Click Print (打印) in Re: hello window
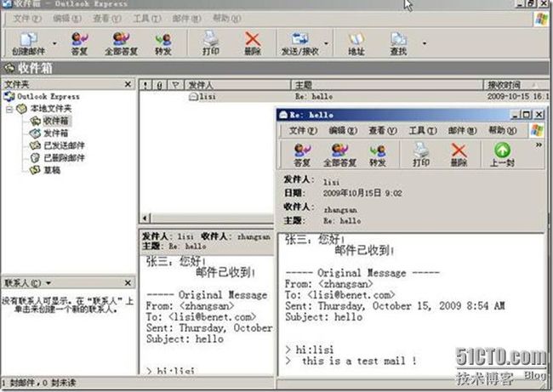Viewport: 553px width, 392px height. [421, 155]
